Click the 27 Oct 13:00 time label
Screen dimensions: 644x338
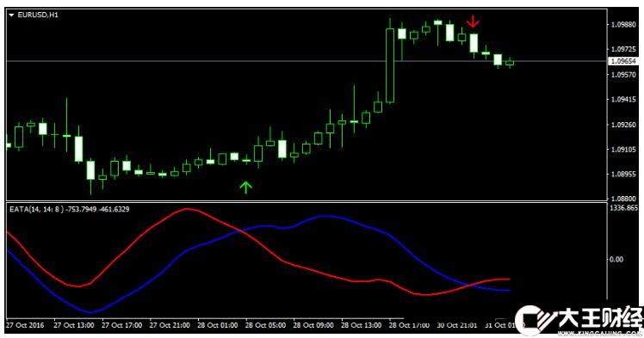pos(73,325)
